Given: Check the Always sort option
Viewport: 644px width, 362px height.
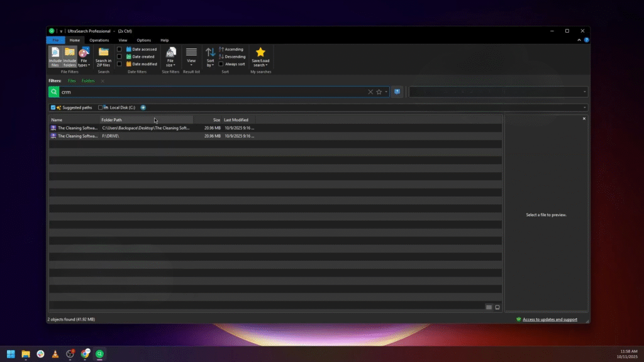Looking at the screenshot, I should point(221,63).
